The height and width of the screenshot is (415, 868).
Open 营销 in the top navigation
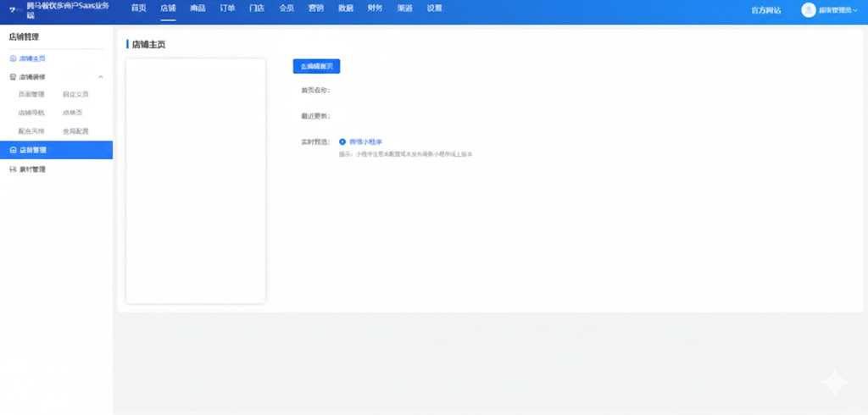coord(316,8)
